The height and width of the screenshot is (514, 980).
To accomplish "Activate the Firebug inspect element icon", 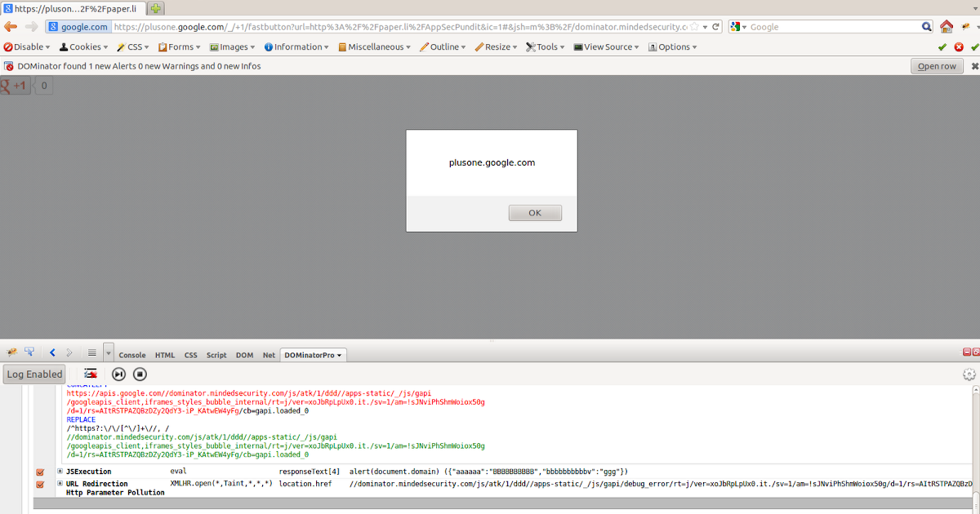I will point(30,352).
